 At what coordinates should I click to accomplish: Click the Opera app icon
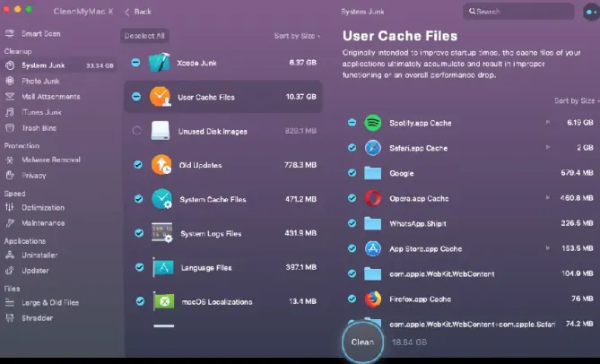(x=373, y=198)
